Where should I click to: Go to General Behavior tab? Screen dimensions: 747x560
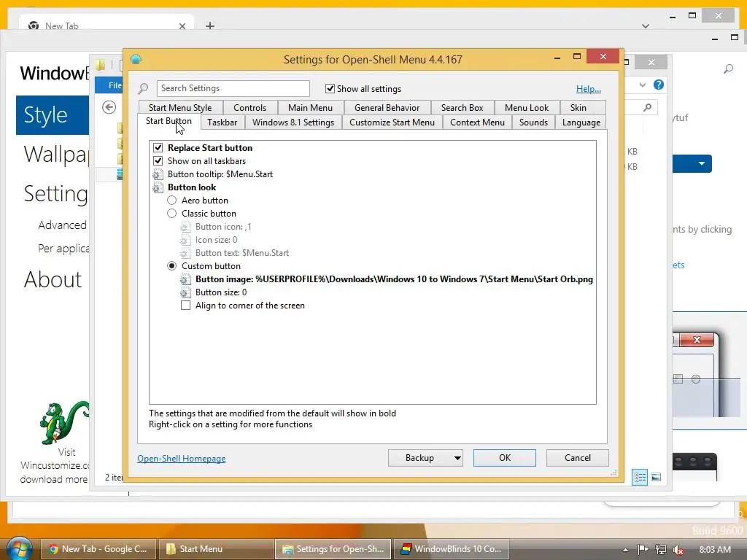coord(387,108)
